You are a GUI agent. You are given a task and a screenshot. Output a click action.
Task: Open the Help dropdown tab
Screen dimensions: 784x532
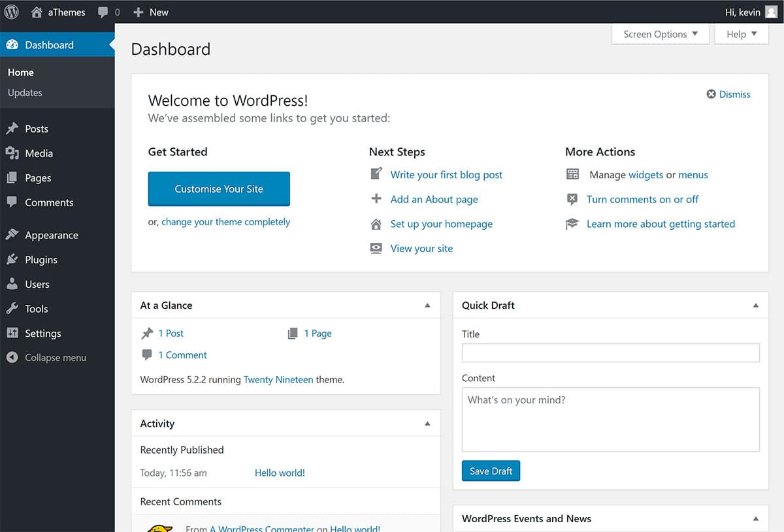(x=742, y=34)
